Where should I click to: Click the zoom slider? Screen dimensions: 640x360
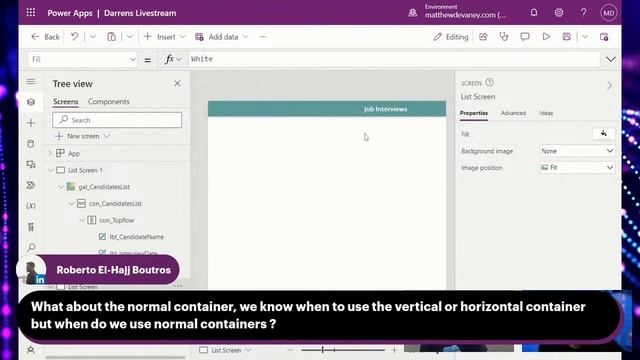(x=343, y=350)
